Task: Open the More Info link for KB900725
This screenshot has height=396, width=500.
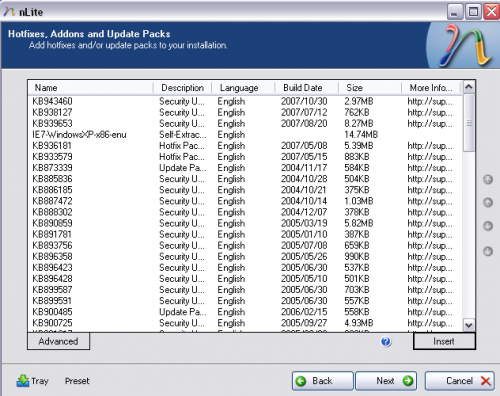Action: [430, 323]
